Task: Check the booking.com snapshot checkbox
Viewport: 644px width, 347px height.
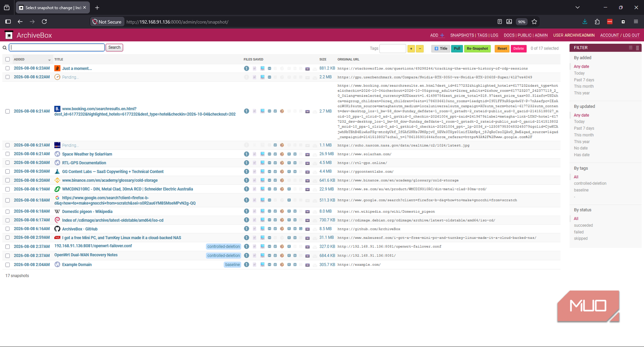Action: point(7,111)
